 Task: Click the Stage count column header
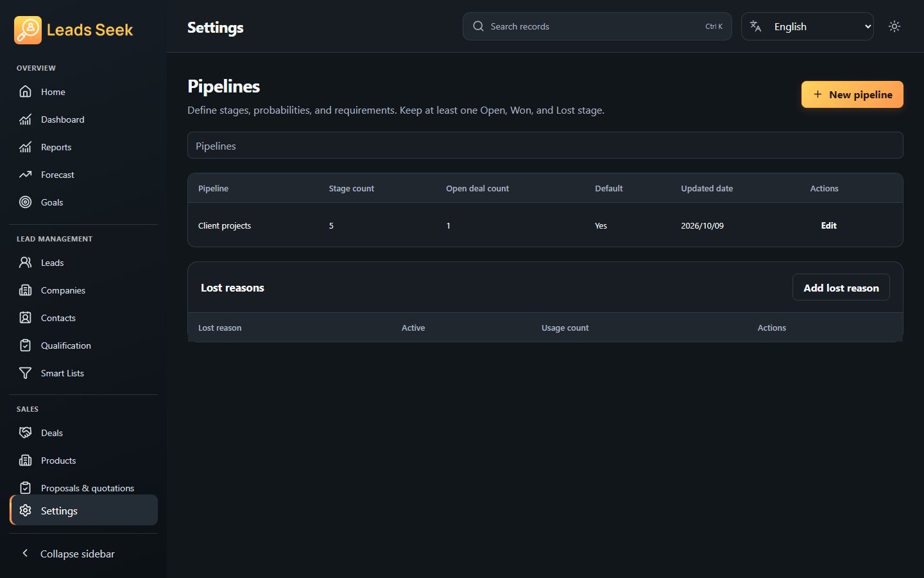pyautogui.click(x=351, y=188)
